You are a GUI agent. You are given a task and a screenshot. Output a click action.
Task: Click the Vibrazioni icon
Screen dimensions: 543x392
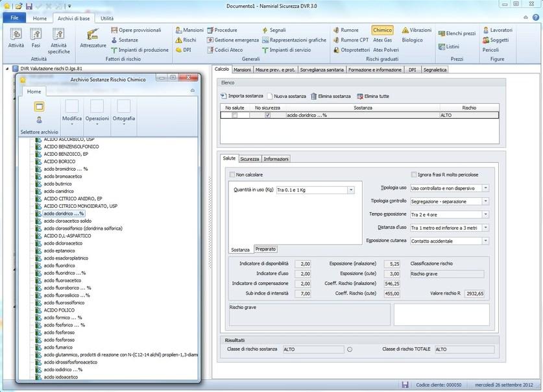[405, 30]
